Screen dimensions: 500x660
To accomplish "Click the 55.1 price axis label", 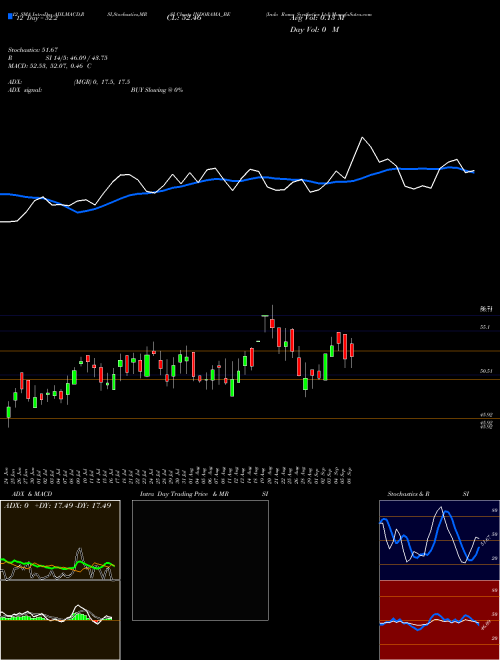I will click(x=484, y=327).
